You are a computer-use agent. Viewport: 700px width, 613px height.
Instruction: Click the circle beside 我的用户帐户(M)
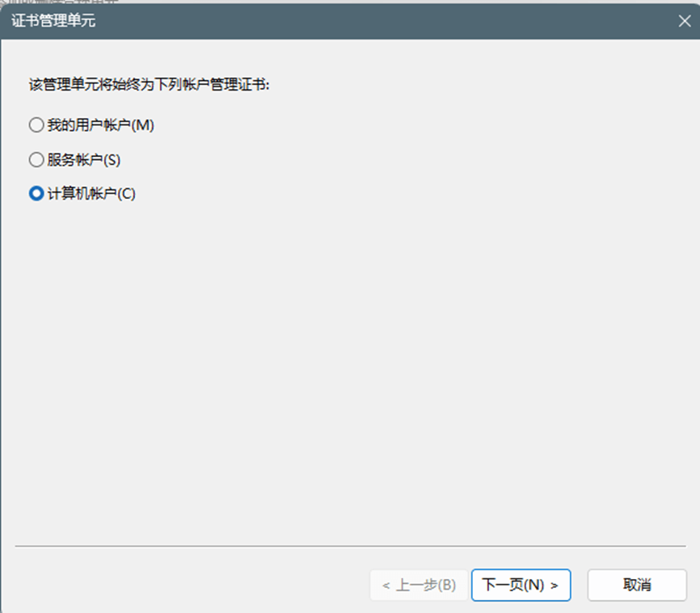[x=36, y=125]
